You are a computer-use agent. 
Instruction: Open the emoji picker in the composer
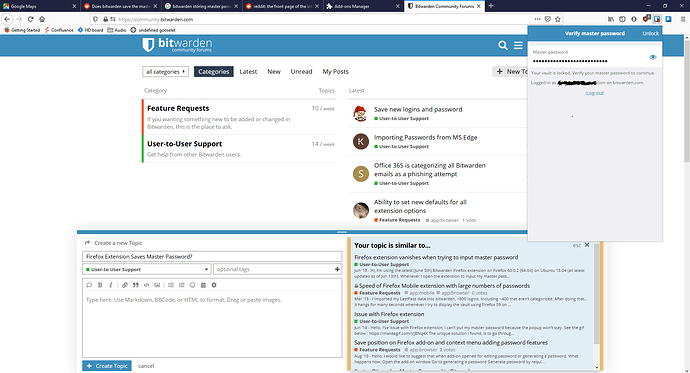192,285
